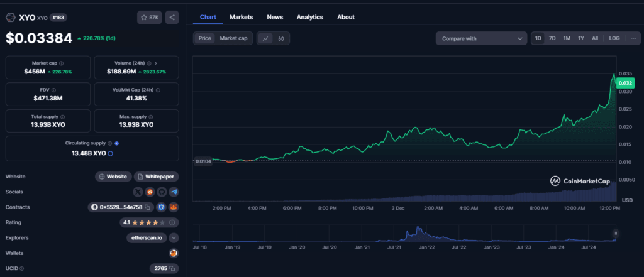This screenshot has height=277, width=644.
Task: Select 7D time range
Action: 552,38
